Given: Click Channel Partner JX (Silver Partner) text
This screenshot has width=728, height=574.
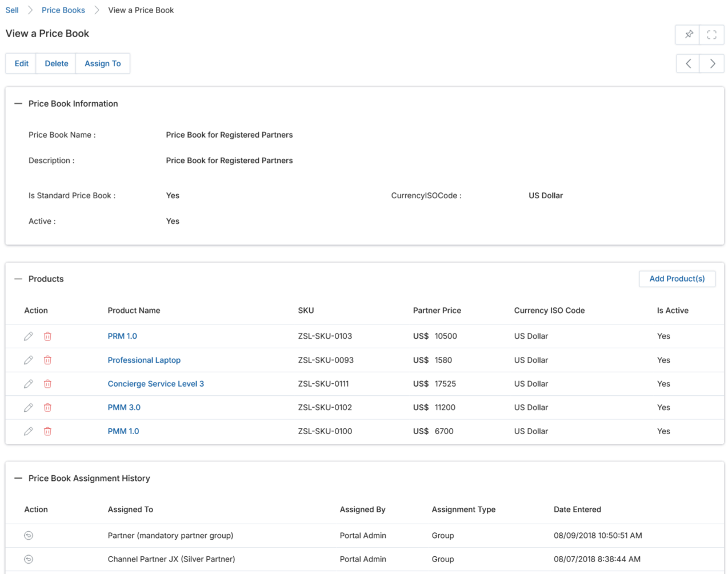Looking at the screenshot, I should coord(171,559).
